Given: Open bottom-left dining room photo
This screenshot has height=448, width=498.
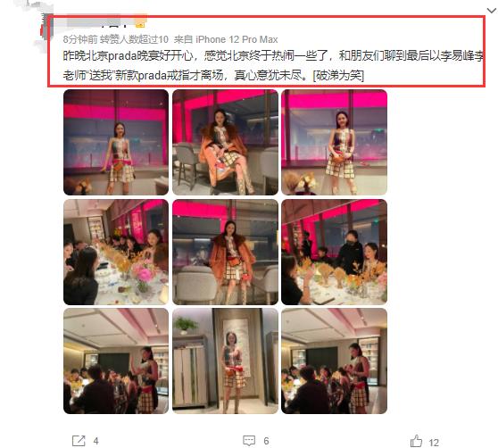Looking at the screenshot, I should point(116,361).
